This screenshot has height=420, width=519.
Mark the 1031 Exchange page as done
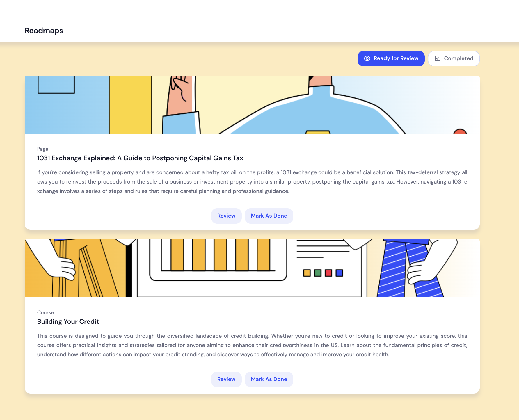(x=269, y=216)
